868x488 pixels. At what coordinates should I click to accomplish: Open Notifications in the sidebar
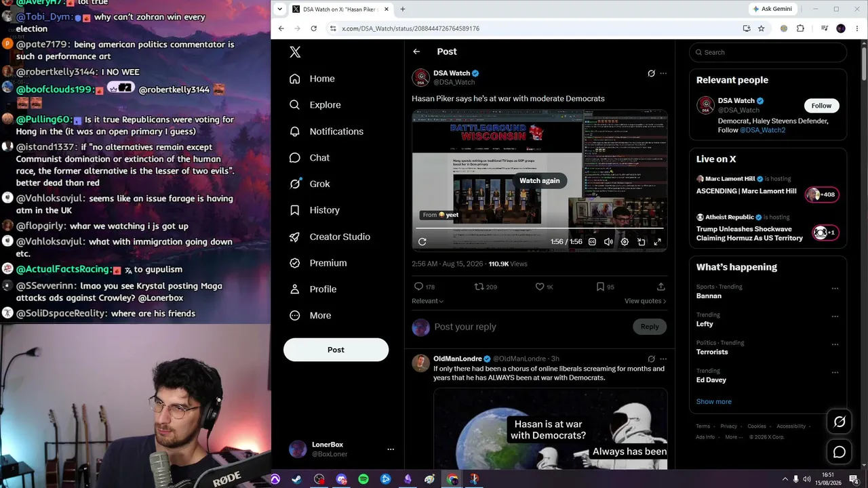pyautogui.click(x=326, y=131)
